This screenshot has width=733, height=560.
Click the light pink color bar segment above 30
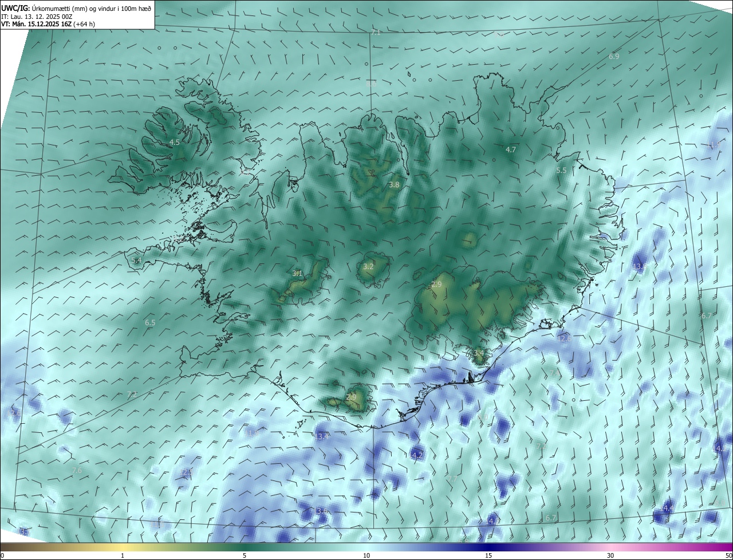pos(610,547)
